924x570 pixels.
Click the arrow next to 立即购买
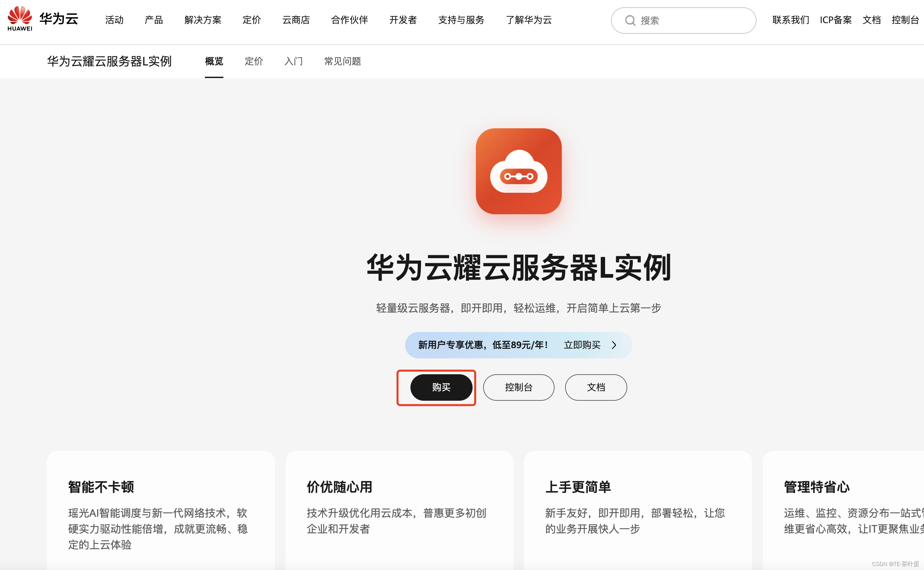point(614,345)
